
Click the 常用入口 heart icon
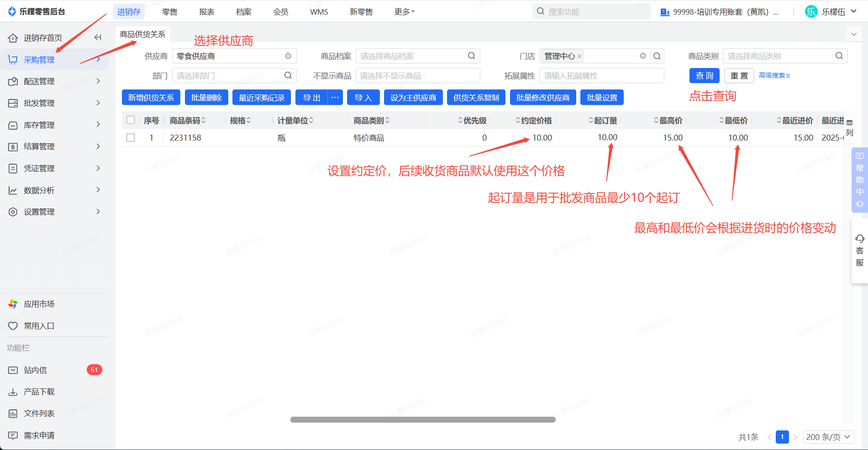13,326
